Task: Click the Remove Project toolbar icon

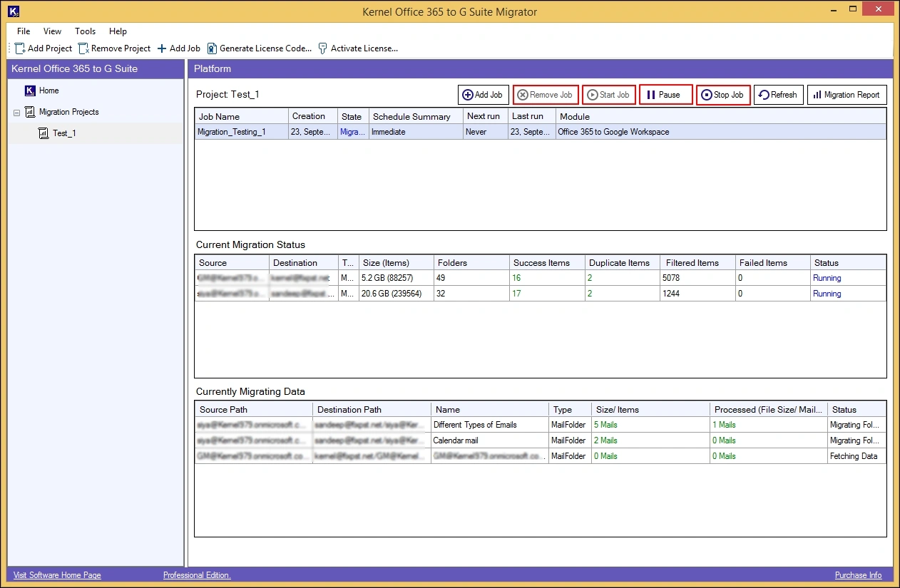Action: [x=84, y=48]
